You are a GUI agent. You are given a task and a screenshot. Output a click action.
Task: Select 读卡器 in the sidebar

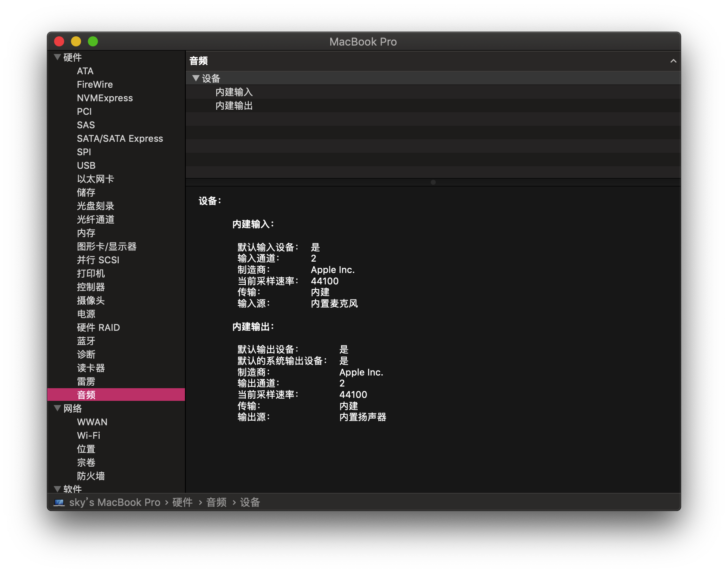pos(116,368)
